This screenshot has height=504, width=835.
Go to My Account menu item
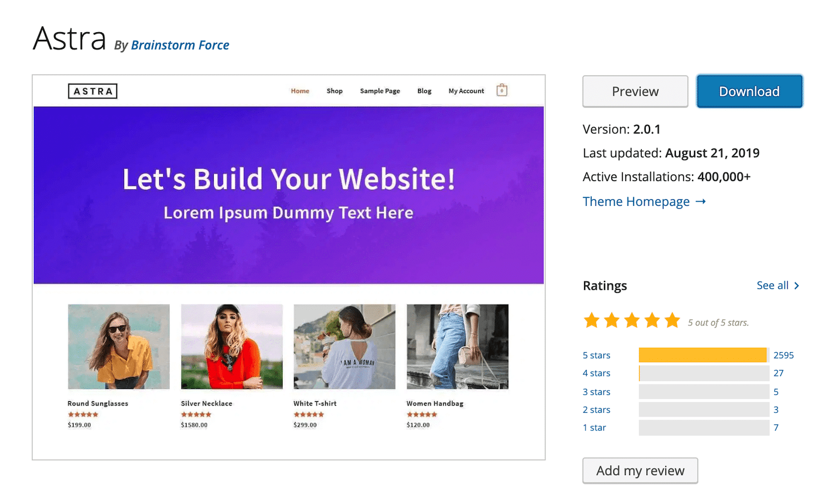click(x=466, y=91)
